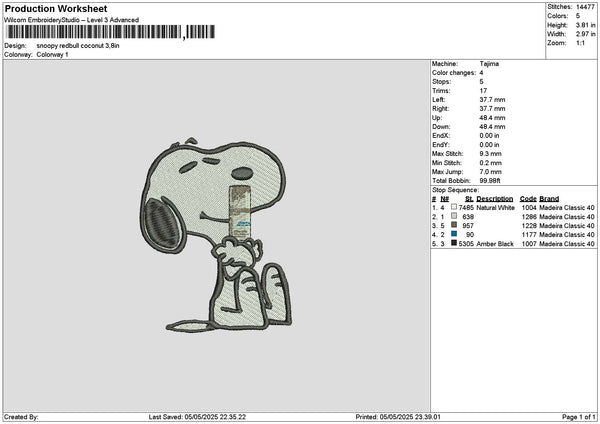Select 'Printed: 05/05/2025 23.39.01' in the footer
Image resolution: width=600 pixels, height=424 pixels.
tap(398, 417)
